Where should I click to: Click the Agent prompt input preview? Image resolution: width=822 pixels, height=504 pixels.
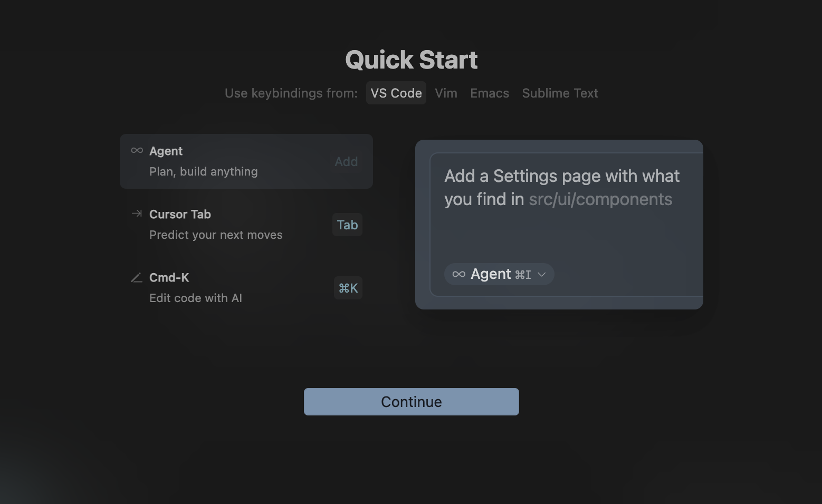[567, 225]
